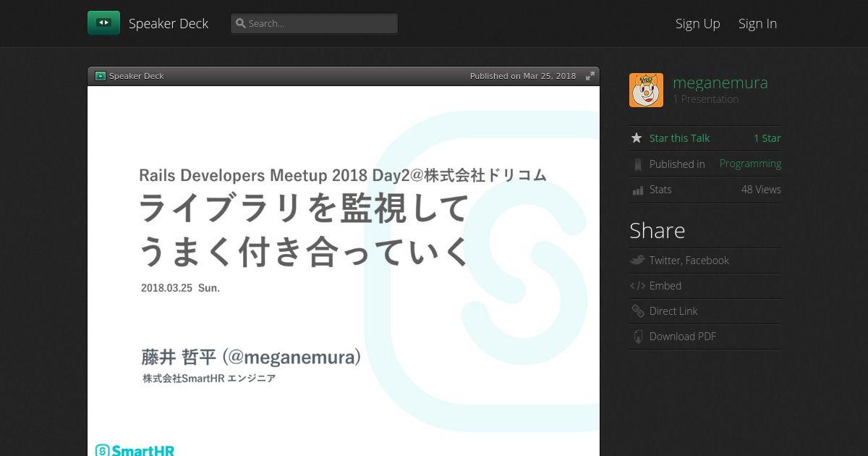This screenshot has height=456, width=868.
Task: Focus the Search input field
Action: click(314, 23)
